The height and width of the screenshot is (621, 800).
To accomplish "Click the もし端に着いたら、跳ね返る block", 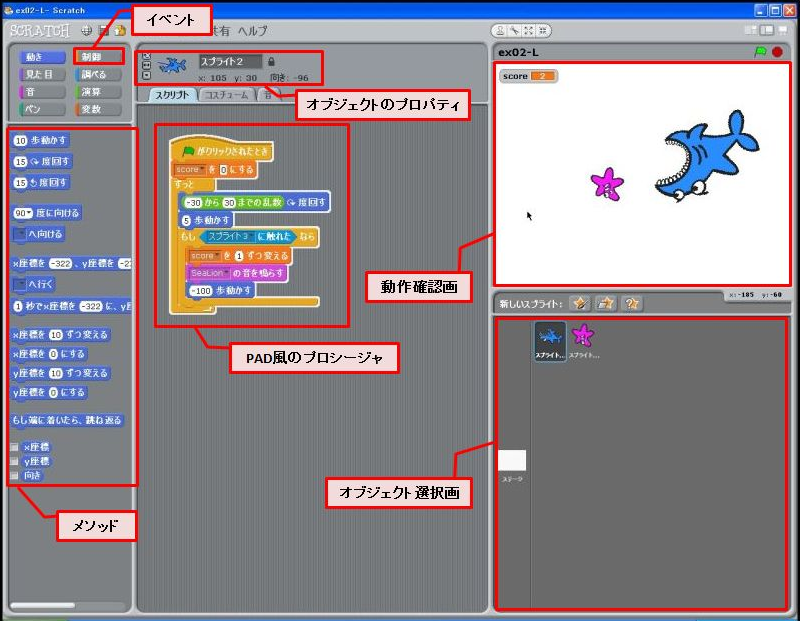I will (x=67, y=420).
